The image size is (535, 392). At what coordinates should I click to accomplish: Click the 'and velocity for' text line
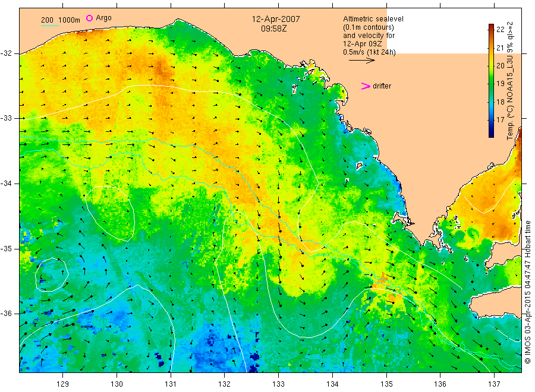pos(369,36)
